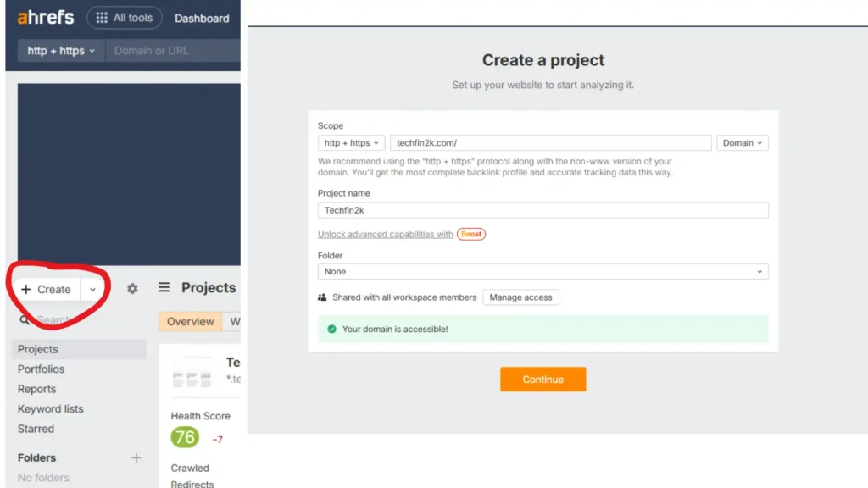Click the techfin2k.com/ scope URL field

pyautogui.click(x=551, y=142)
